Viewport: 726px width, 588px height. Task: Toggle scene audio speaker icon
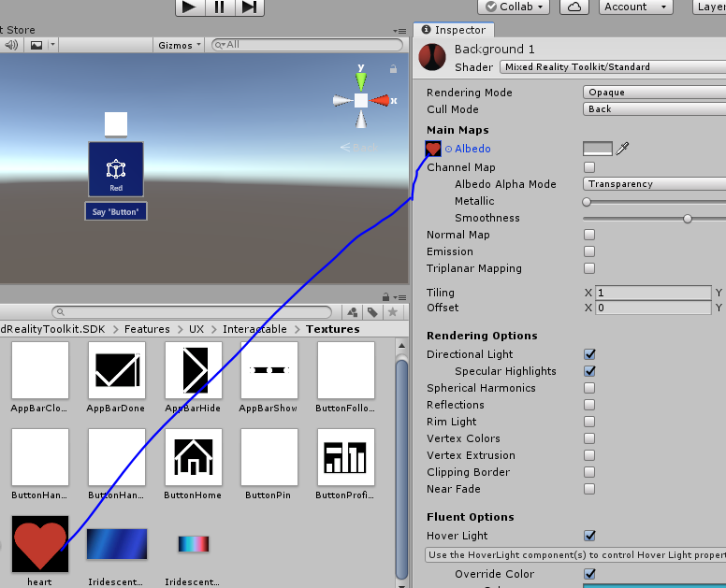(x=12, y=45)
